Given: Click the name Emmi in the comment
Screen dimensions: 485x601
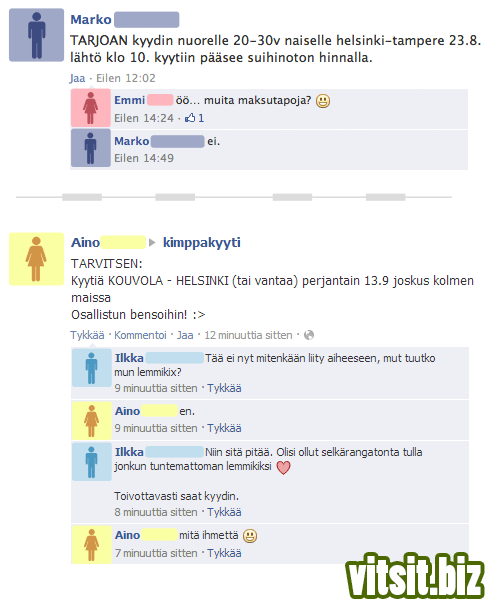Looking at the screenshot, I should [130, 100].
